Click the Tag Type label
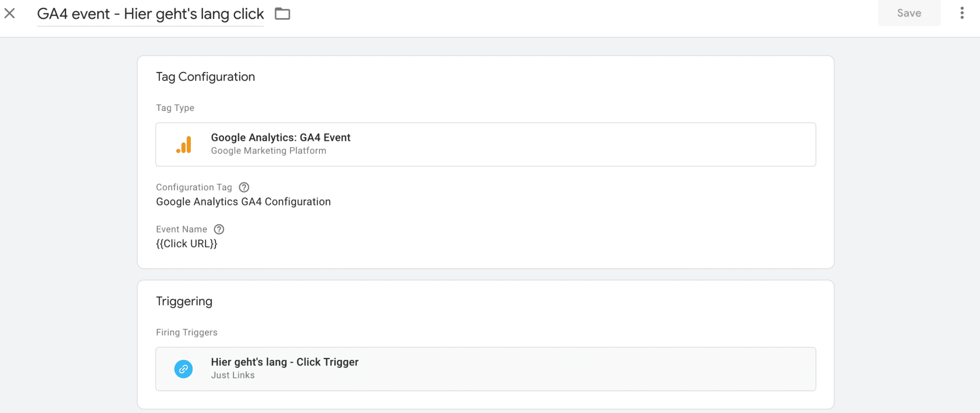Screen dimensions: 980x413 pyautogui.click(x=175, y=108)
